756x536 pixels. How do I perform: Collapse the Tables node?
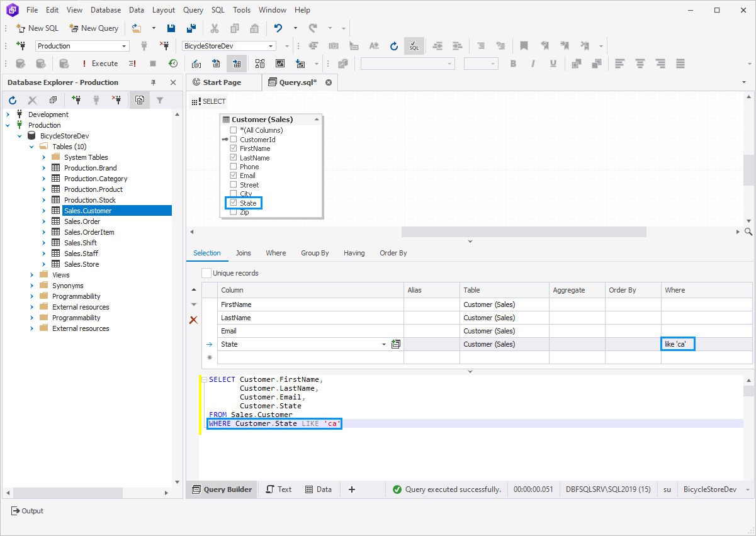(x=31, y=146)
